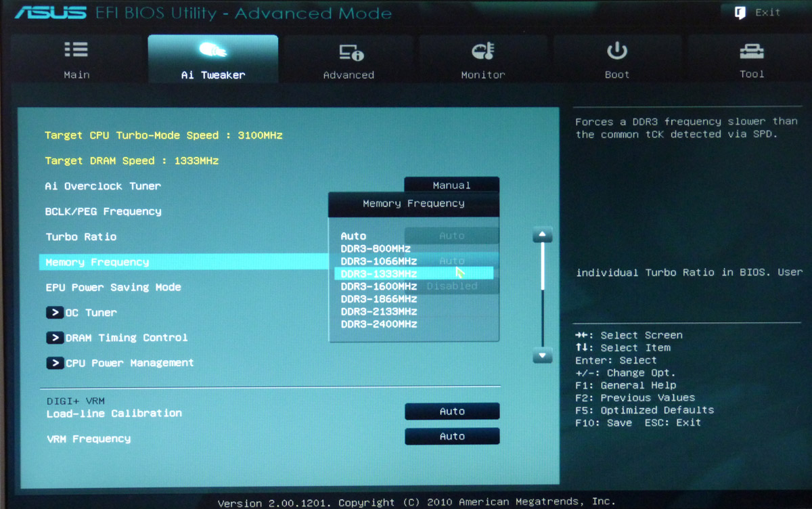Select the Load-line Calibration label

pos(114,414)
